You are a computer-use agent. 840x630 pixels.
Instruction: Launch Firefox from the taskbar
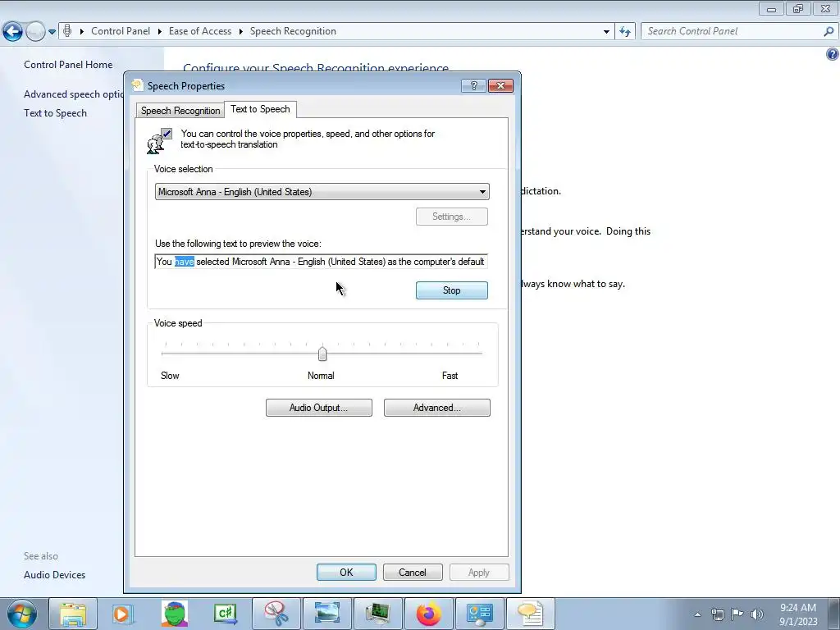[x=428, y=614]
